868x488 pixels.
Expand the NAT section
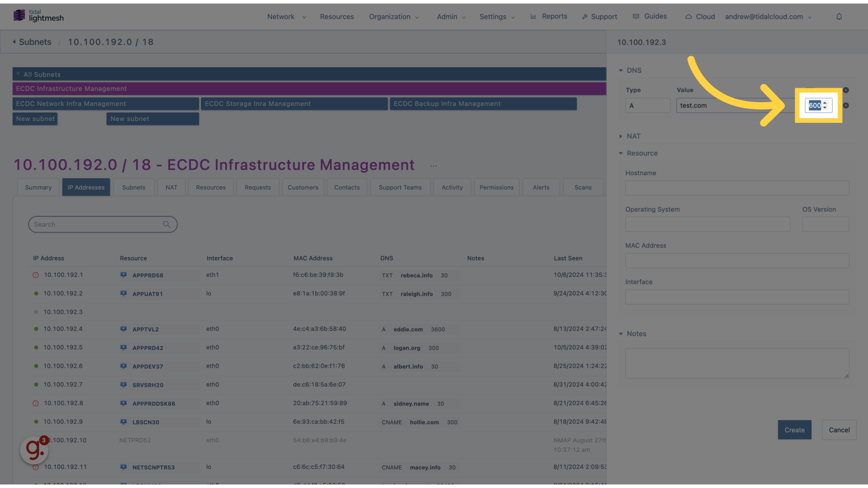coord(621,136)
